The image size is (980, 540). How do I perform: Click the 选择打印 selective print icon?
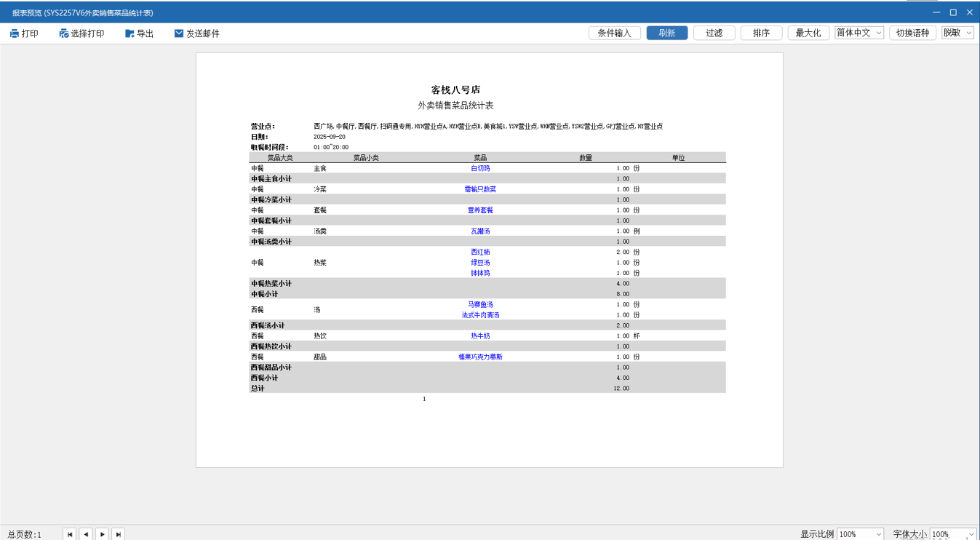coord(64,33)
